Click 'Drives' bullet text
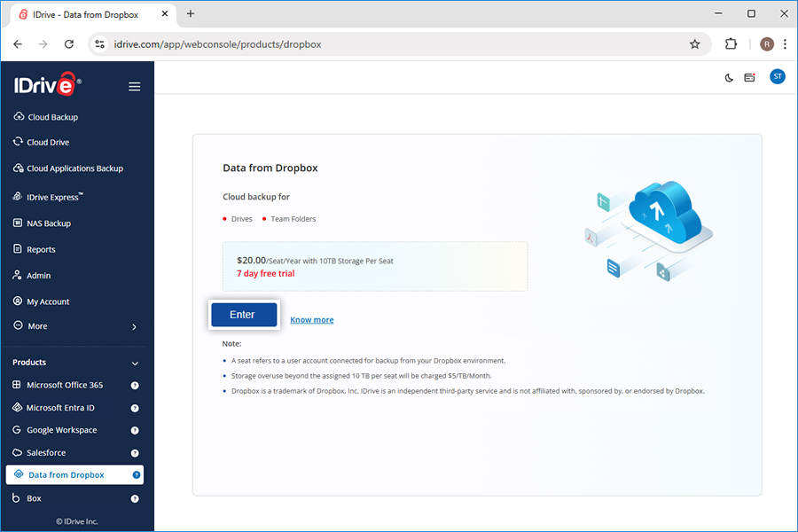This screenshot has height=532, width=798. pyautogui.click(x=242, y=219)
